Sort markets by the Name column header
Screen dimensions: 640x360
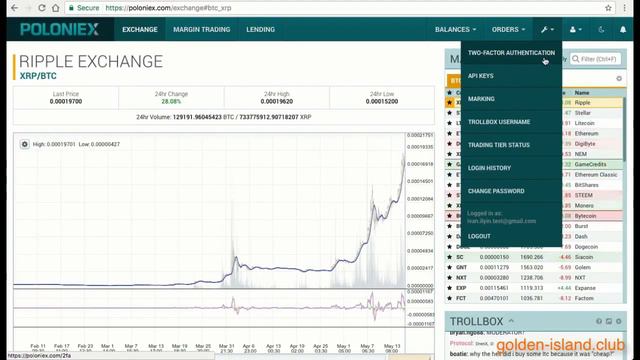tap(582, 93)
